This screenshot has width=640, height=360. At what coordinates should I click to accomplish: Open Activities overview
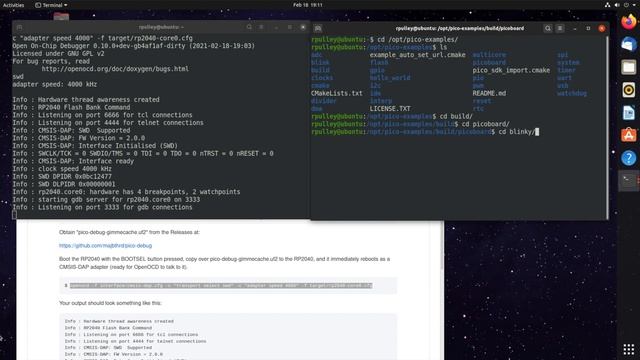pos(13,5)
